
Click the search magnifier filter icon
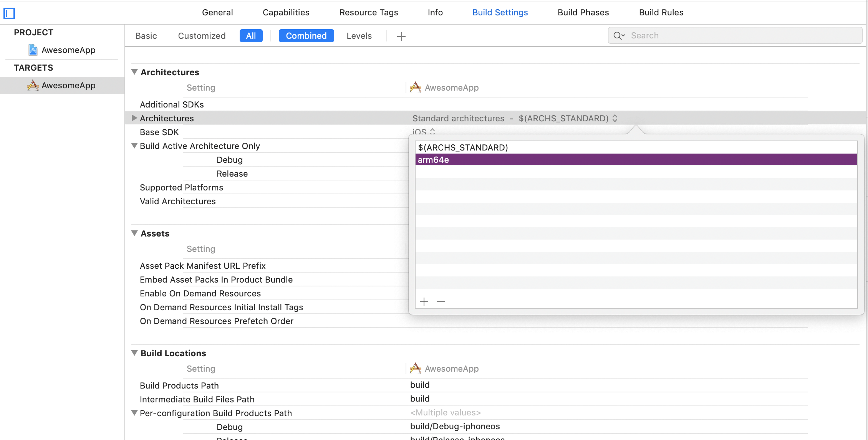(619, 36)
